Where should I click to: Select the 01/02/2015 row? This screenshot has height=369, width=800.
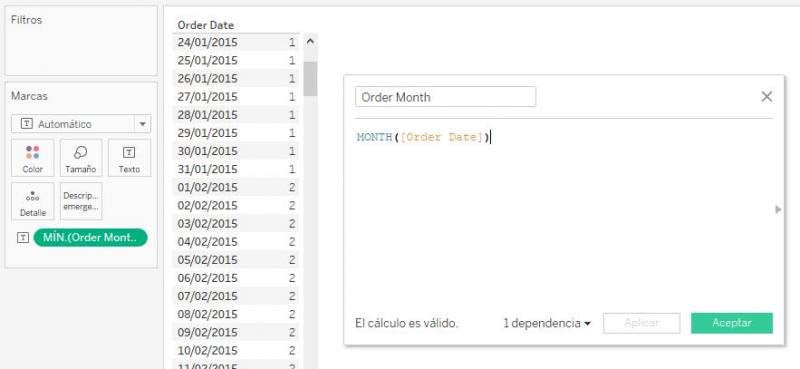[x=236, y=187]
